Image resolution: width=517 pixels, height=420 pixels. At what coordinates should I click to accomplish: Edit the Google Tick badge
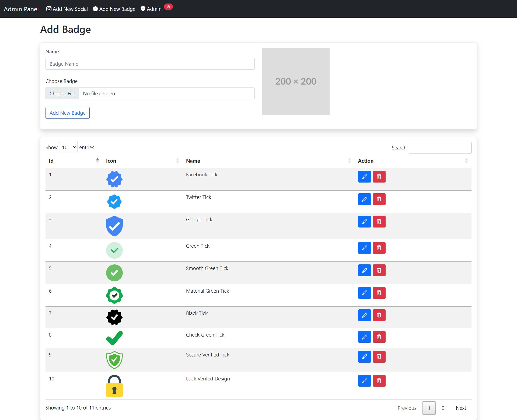click(364, 222)
